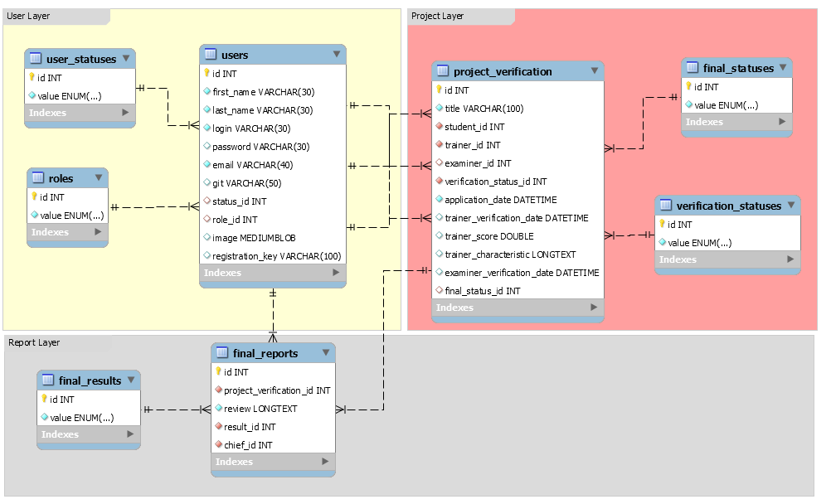Select value ENUM(...) in final_results table

click(x=89, y=417)
